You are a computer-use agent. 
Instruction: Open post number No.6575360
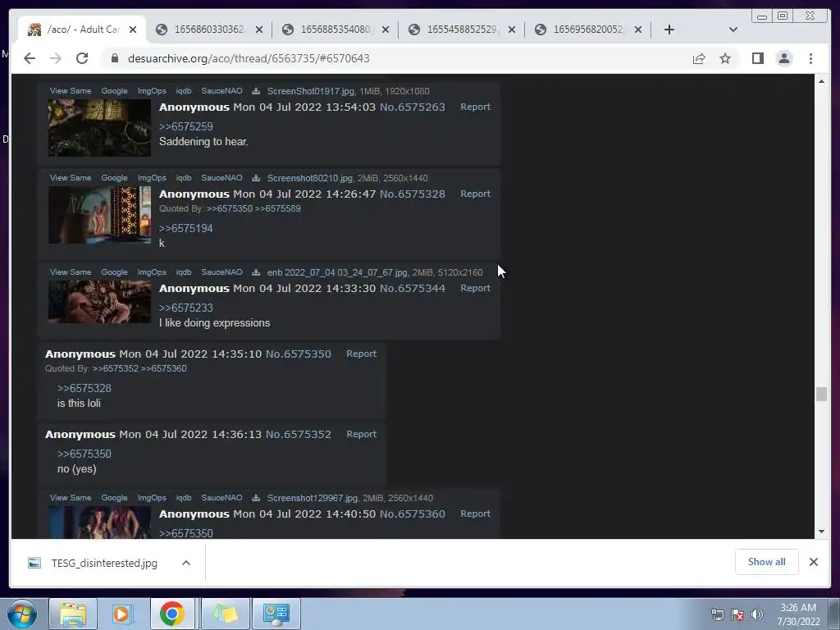(412, 514)
